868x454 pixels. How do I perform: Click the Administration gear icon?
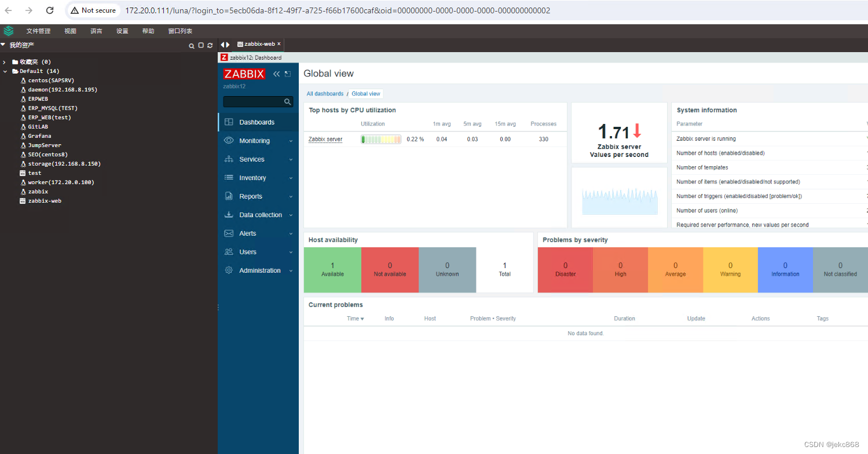[229, 270]
